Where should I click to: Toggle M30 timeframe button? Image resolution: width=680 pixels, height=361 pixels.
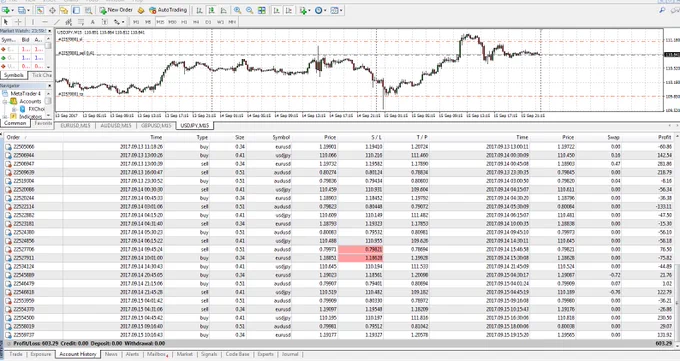pos(172,22)
